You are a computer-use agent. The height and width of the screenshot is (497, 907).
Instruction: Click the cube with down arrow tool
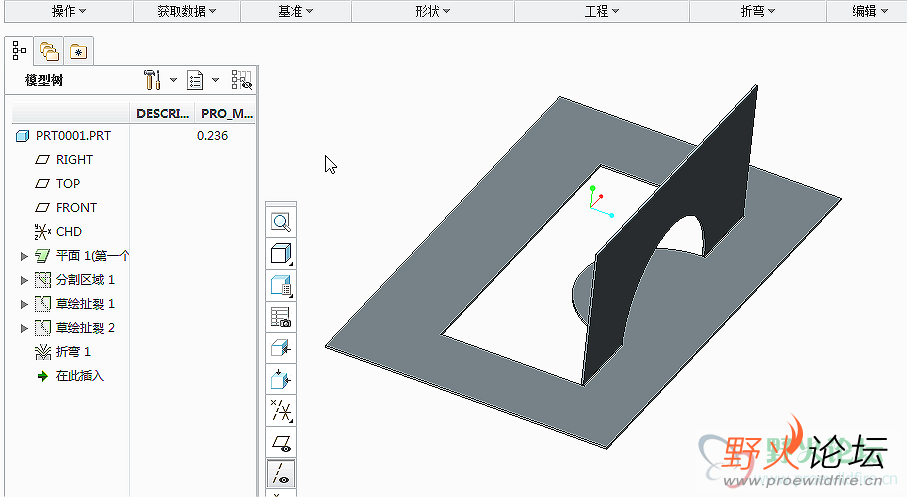[281, 380]
